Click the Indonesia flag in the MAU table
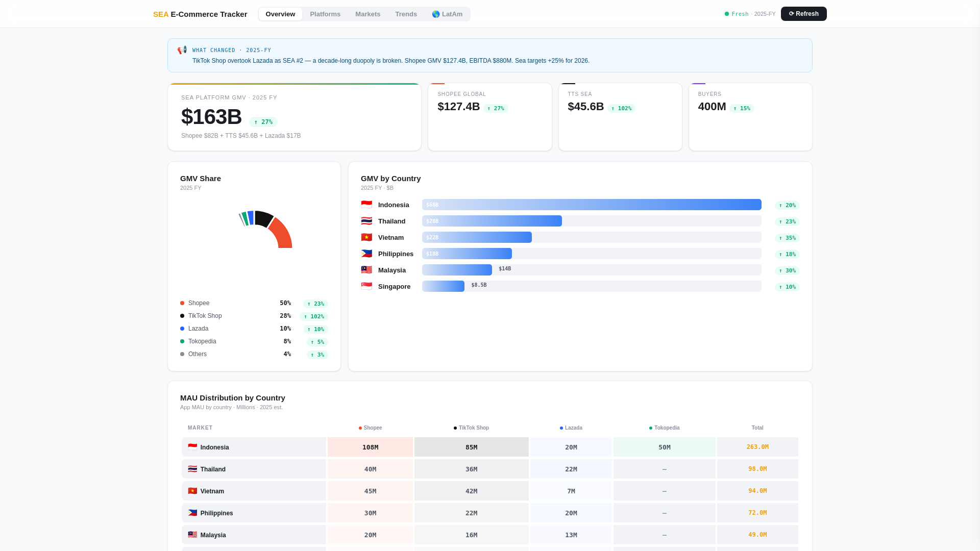This screenshot has height=551, width=980. coord(192,447)
